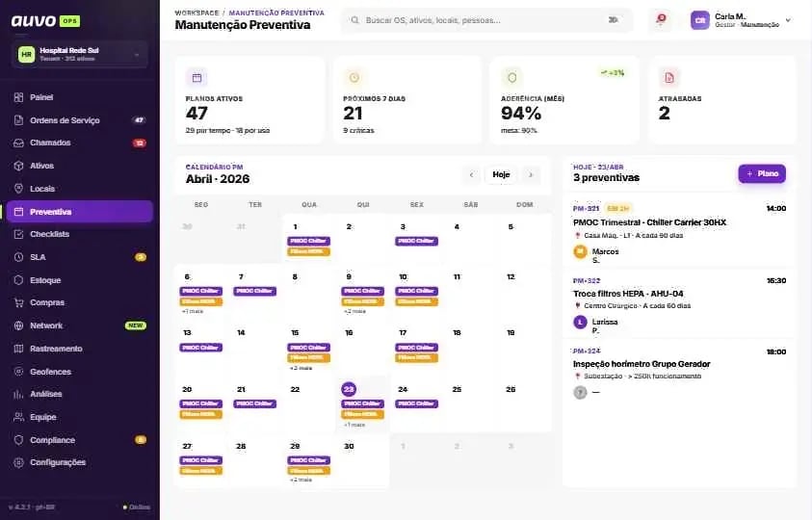Screen dimensions: 812x520
Task: Select the Ativos cube icon
Action: coord(18,166)
